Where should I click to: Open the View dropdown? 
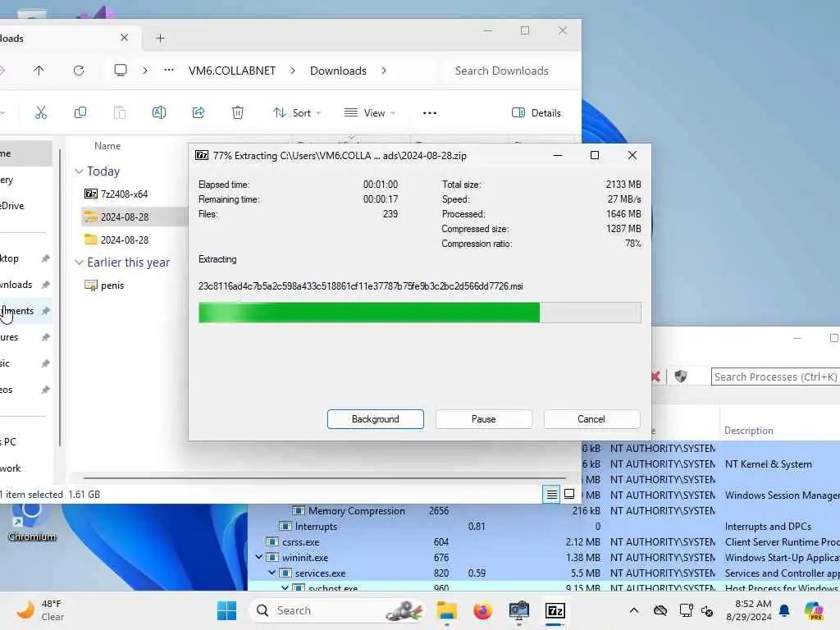point(370,113)
